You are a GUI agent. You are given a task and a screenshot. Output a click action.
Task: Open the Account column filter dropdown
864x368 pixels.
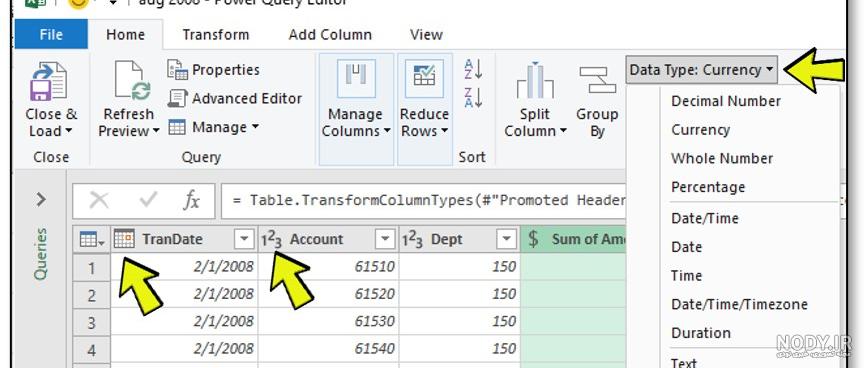385,240
